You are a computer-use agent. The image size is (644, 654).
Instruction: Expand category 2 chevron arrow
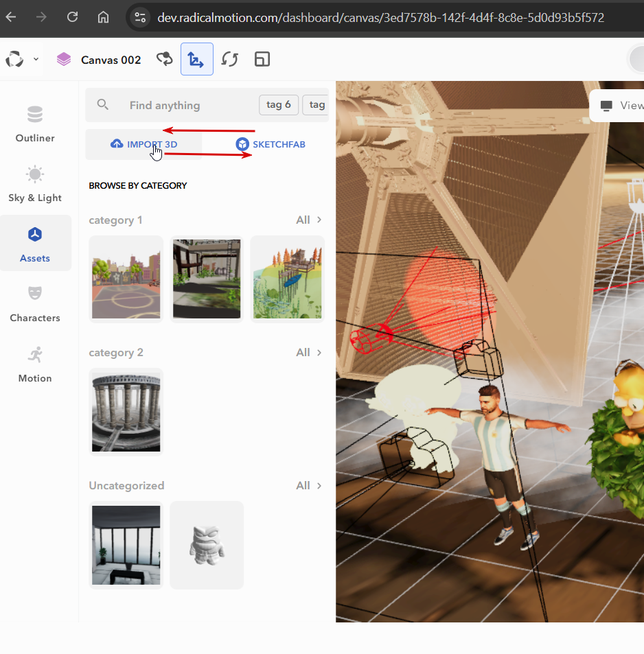(x=319, y=353)
